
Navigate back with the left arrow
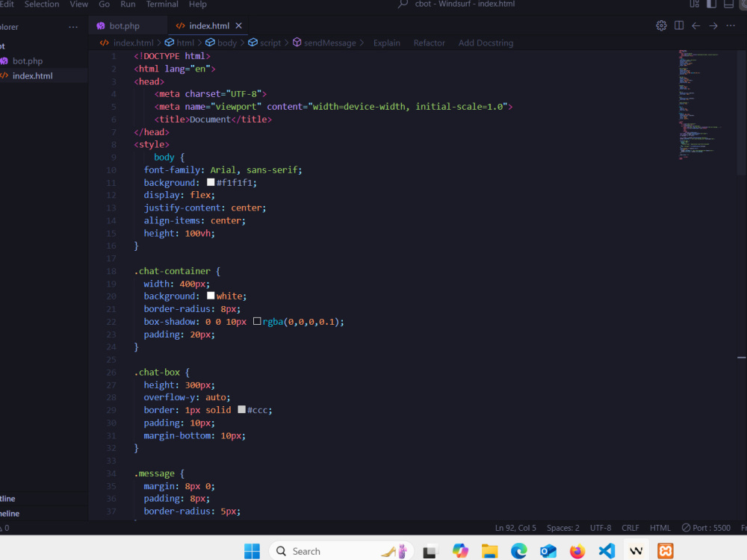point(696,25)
